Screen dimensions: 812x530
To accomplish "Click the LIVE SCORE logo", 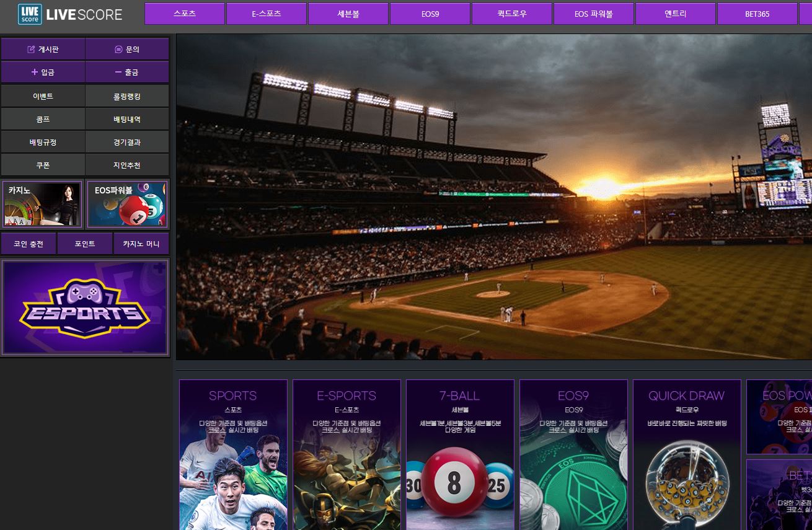I will point(70,14).
